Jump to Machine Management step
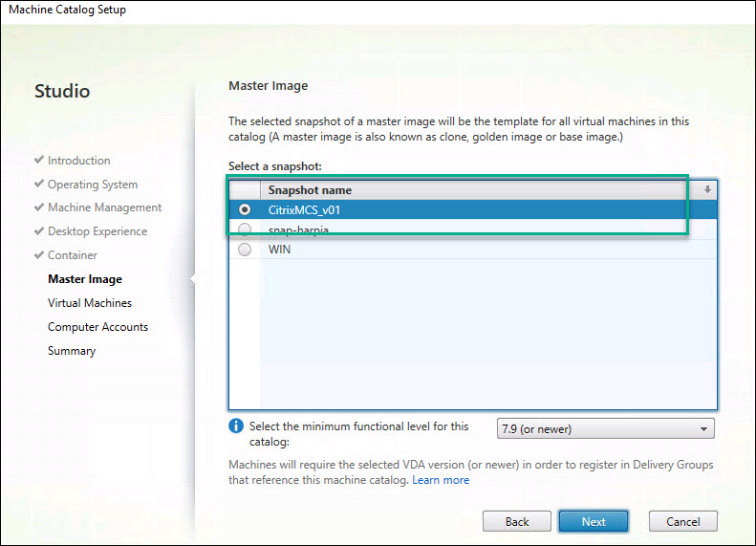Screen dimensions: 756x546 (104, 207)
